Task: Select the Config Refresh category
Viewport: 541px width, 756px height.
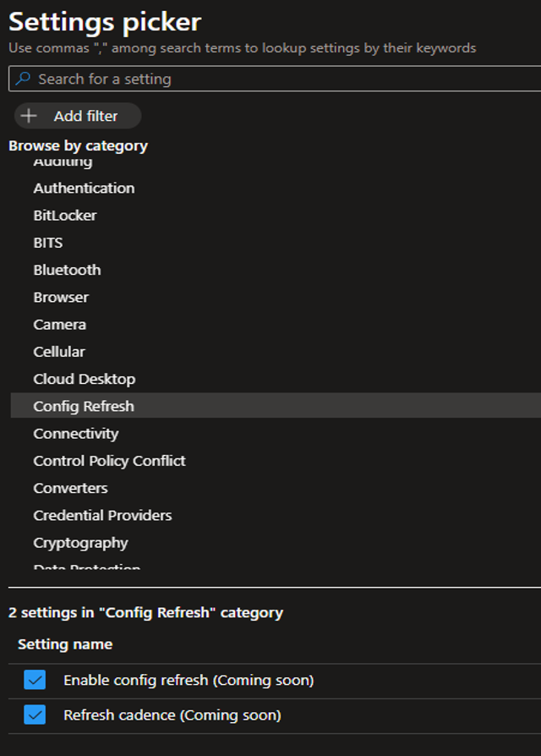Action: pos(84,406)
